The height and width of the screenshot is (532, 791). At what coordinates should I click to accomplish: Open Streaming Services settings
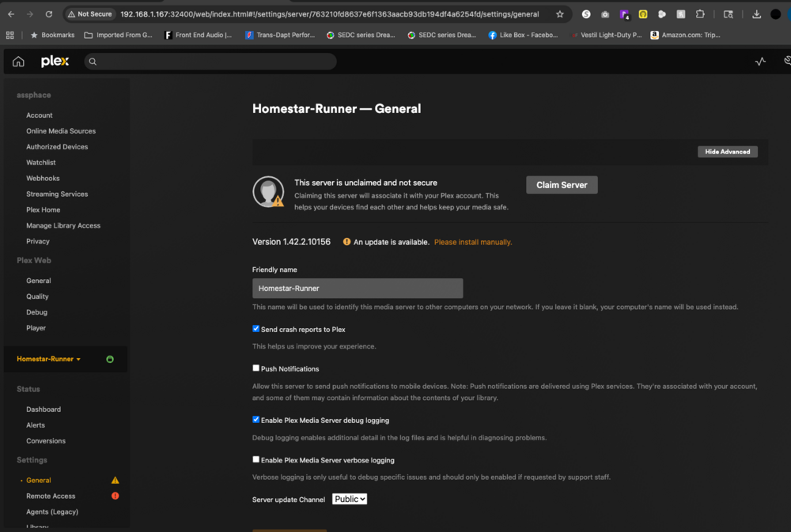pos(57,194)
